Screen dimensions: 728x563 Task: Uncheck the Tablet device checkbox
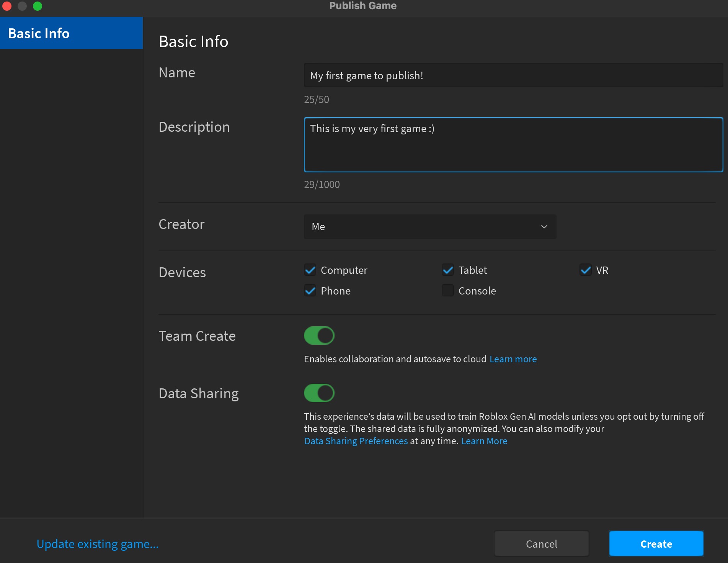pos(447,270)
